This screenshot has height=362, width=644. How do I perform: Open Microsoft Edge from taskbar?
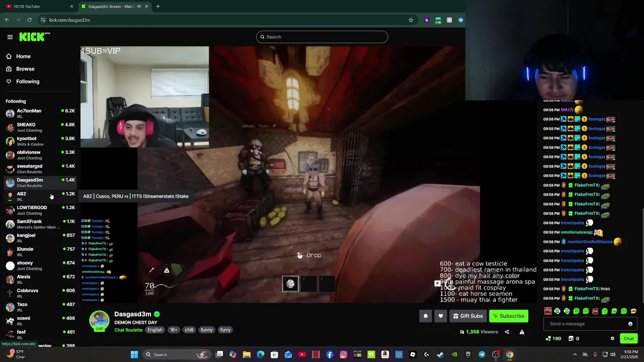(x=261, y=354)
